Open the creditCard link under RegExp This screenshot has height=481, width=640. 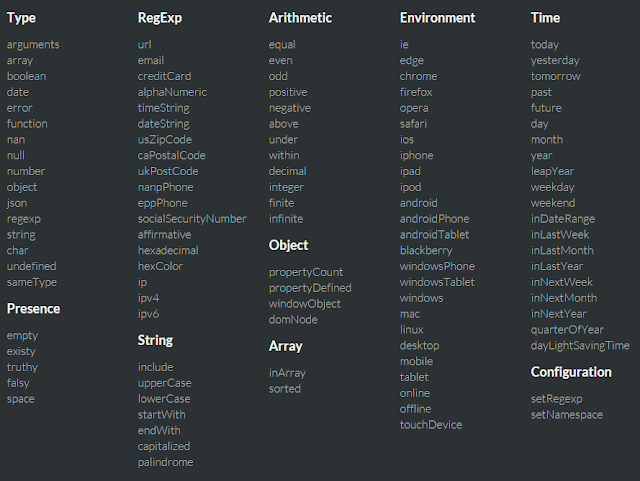pyautogui.click(x=164, y=76)
